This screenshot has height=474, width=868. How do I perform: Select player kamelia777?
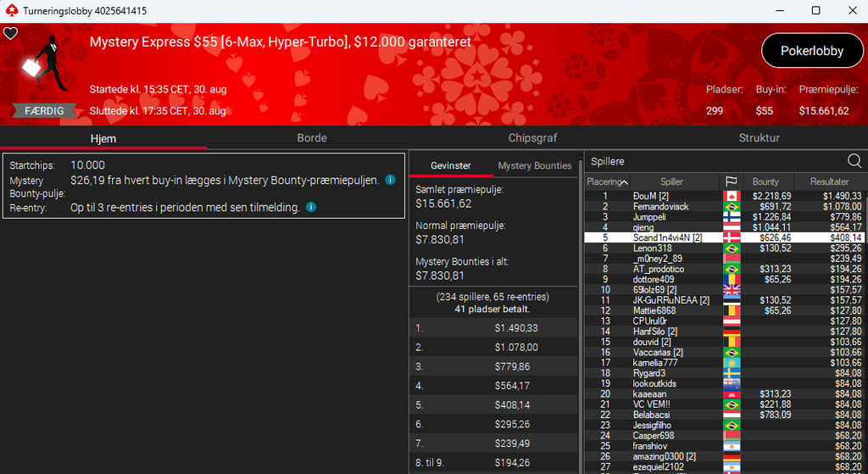click(655, 363)
